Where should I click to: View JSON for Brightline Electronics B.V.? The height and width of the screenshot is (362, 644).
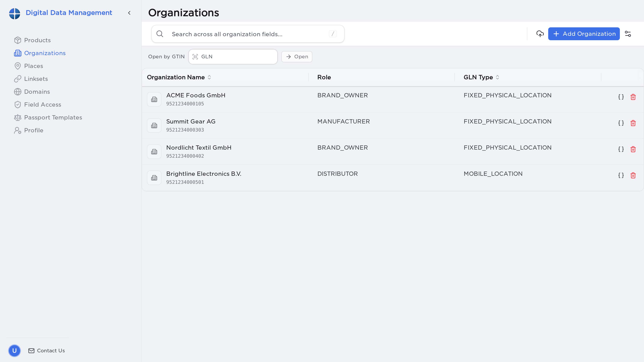(x=621, y=175)
